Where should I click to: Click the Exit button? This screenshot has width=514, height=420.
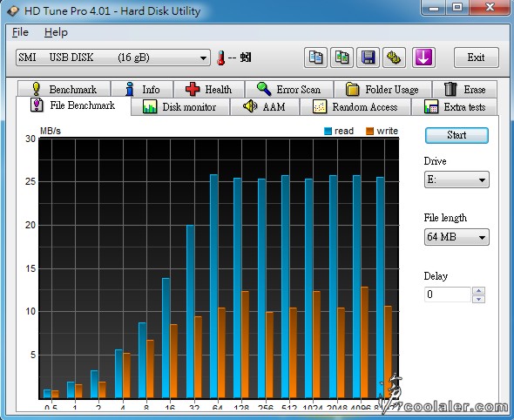click(x=477, y=58)
